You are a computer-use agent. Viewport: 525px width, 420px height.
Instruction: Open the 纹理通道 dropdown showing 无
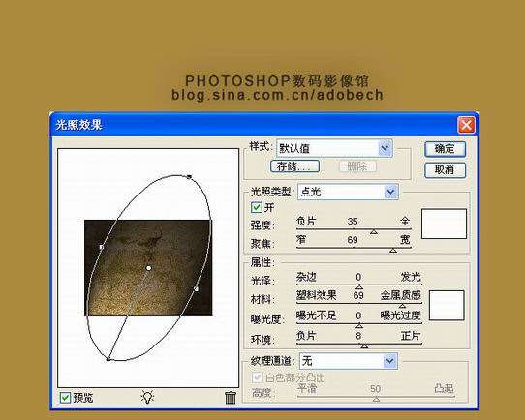[348, 361]
